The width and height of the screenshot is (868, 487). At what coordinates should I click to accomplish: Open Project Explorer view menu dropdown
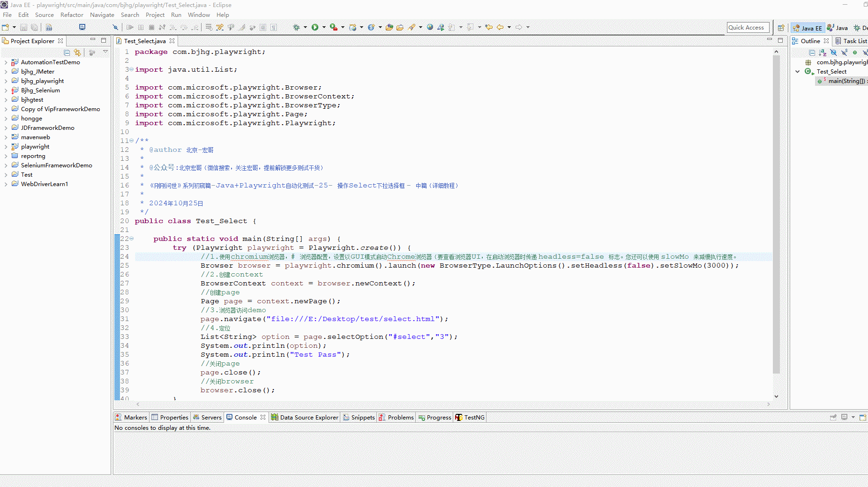105,52
